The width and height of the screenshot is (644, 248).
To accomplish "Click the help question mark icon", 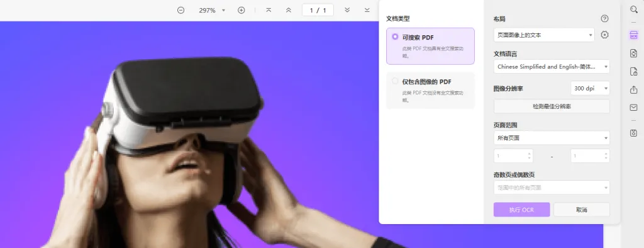I will (x=604, y=18).
